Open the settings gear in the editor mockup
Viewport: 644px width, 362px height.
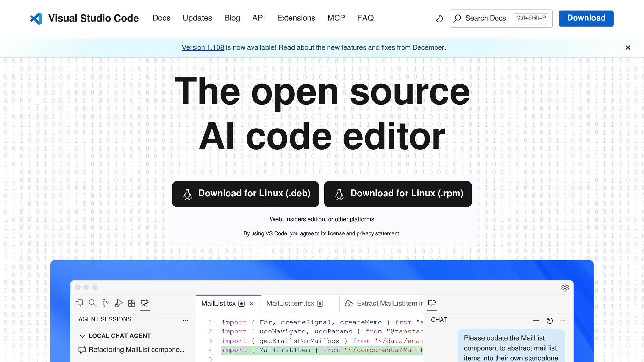pyautogui.click(x=565, y=288)
